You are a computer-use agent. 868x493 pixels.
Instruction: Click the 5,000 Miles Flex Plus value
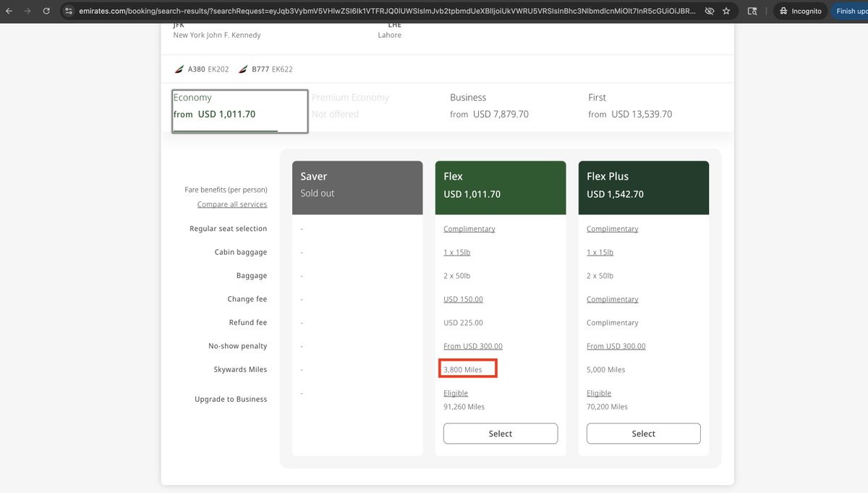tap(606, 370)
